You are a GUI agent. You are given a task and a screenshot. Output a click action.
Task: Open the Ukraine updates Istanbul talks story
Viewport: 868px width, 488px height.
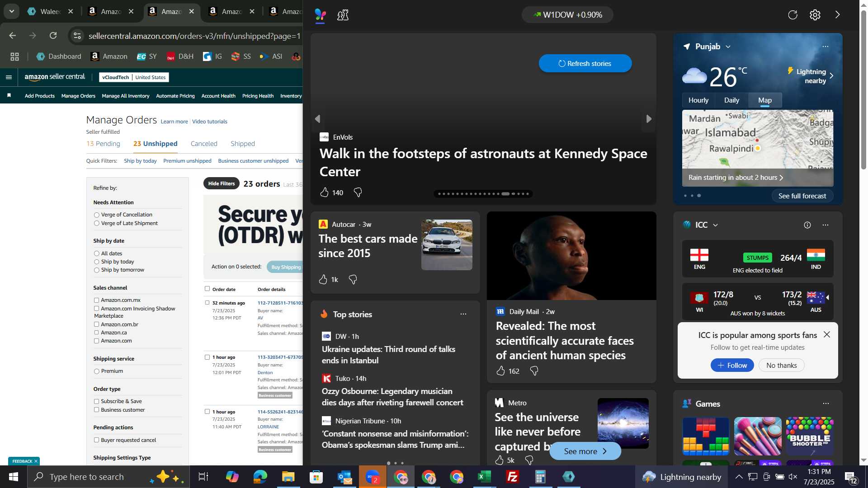tap(388, 355)
